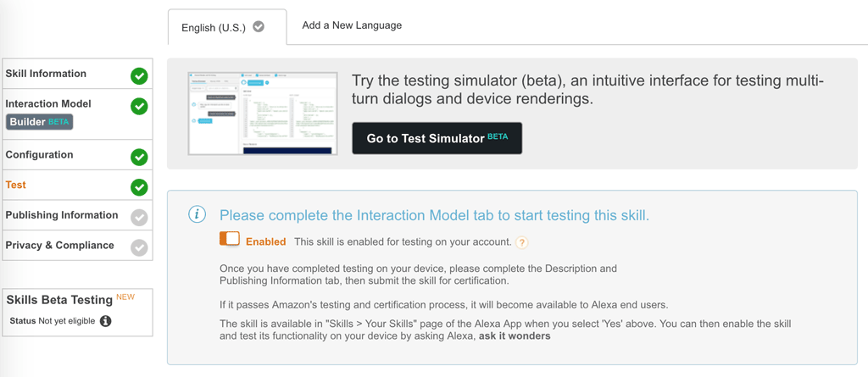Click the blue info circle icon in the notice

197,214
